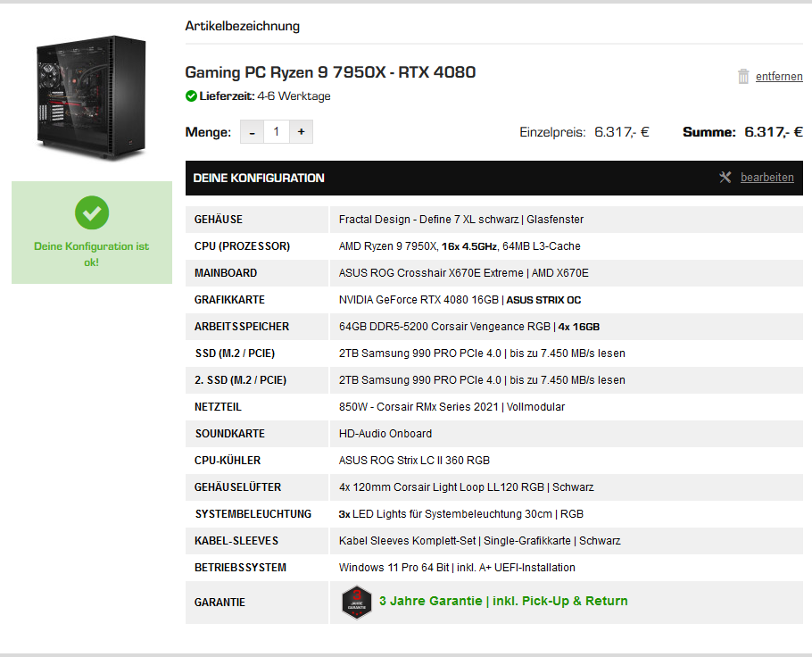This screenshot has height=657, width=812.
Task: Click the CPU-KÜHLER row label
Action: coord(228,461)
